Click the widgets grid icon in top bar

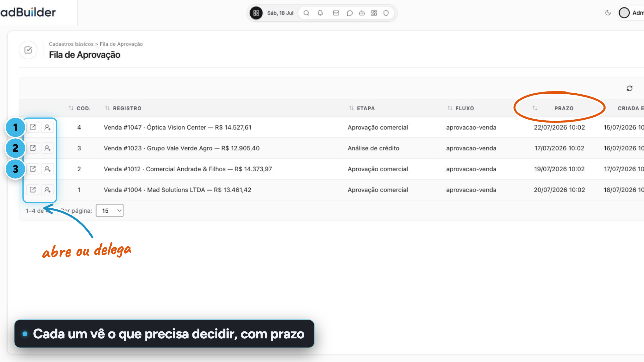click(x=374, y=13)
